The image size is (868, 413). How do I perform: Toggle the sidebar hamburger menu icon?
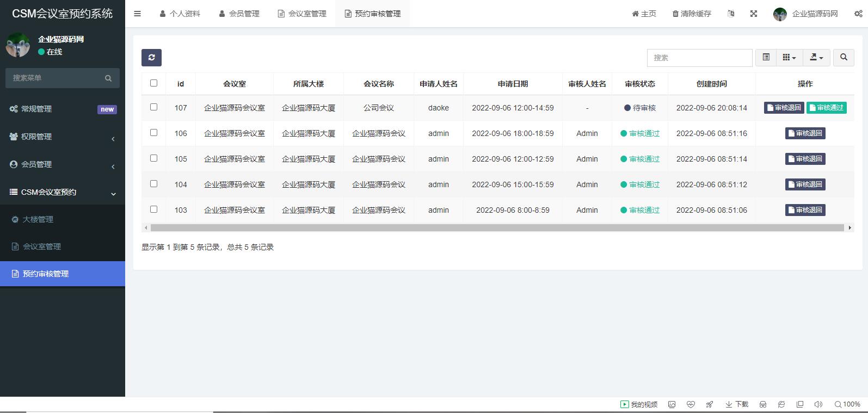click(138, 14)
